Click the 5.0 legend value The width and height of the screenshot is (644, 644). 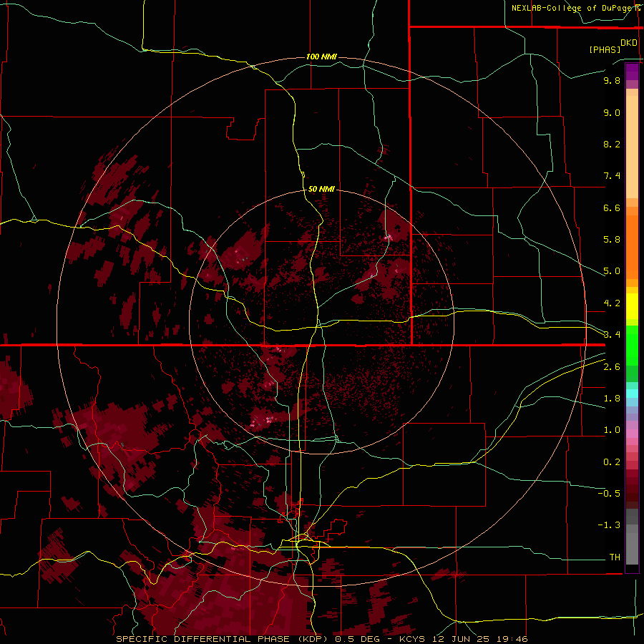612,271
